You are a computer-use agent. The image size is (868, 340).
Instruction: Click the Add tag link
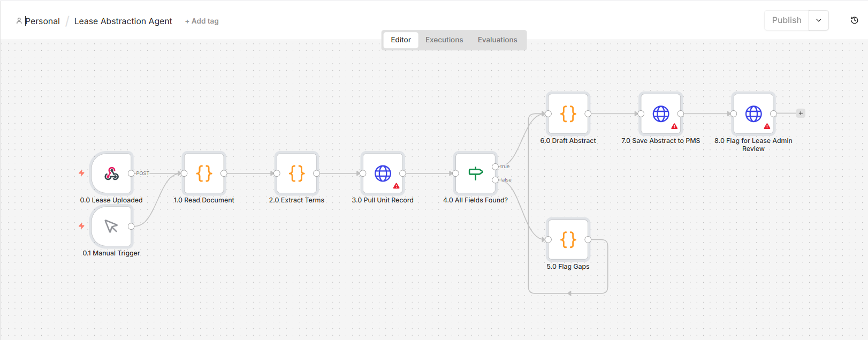(202, 21)
